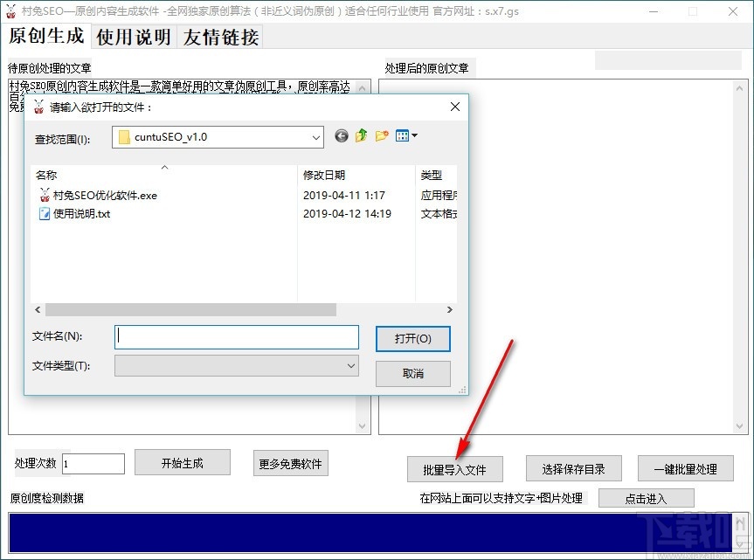
Task: Select the 村兔SEO优化软件.exe file icon
Action: [45, 195]
